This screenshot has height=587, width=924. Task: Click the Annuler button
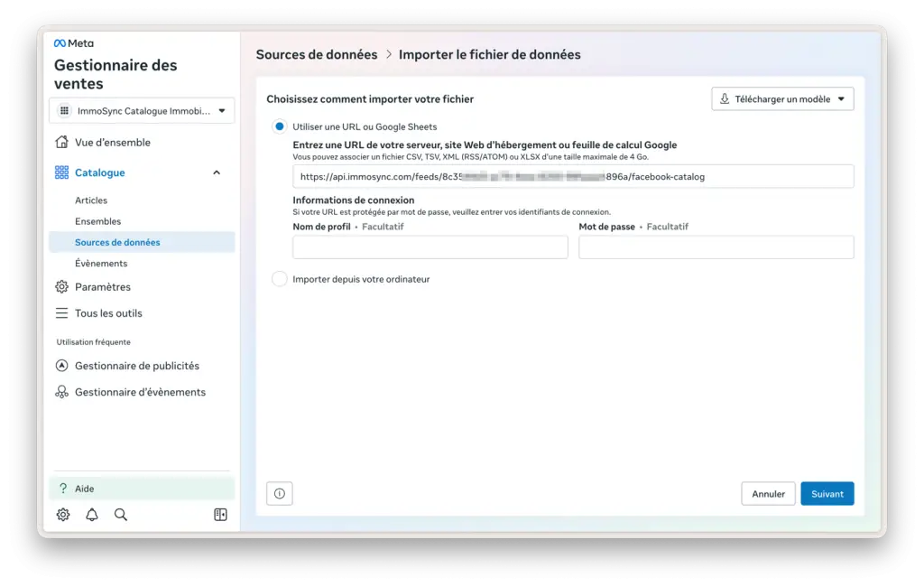[x=768, y=494]
